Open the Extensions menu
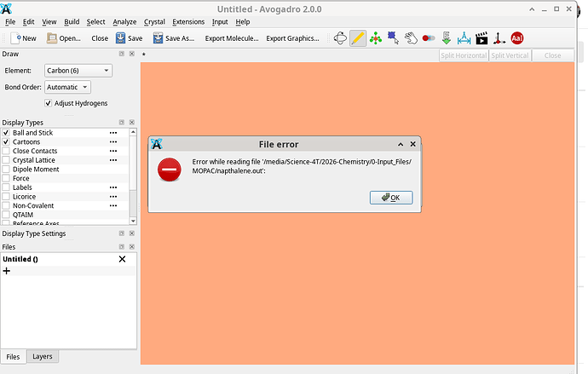The height and width of the screenshot is (374, 588). point(188,22)
